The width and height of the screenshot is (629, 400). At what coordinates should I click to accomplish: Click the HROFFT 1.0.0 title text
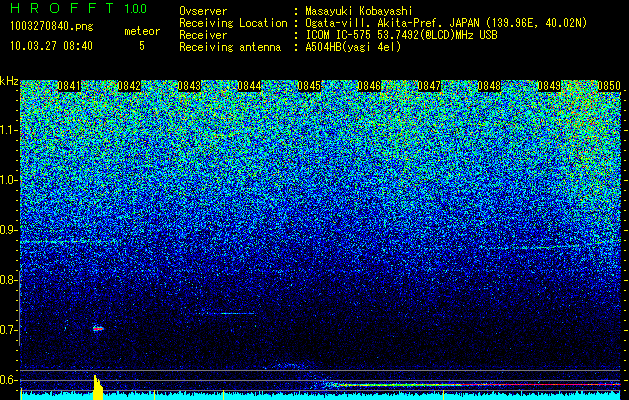pyautogui.click(x=79, y=8)
